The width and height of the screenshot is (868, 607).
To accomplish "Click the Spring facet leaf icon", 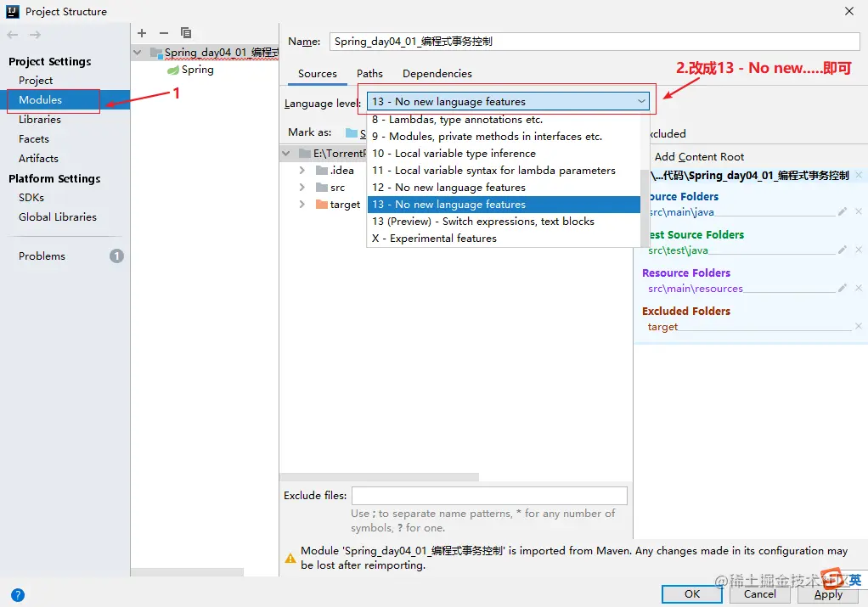I will pos(173,70).
